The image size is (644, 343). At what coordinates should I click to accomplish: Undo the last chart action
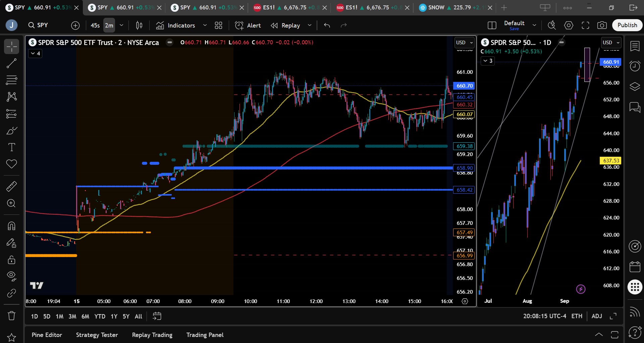pos(327,25)
